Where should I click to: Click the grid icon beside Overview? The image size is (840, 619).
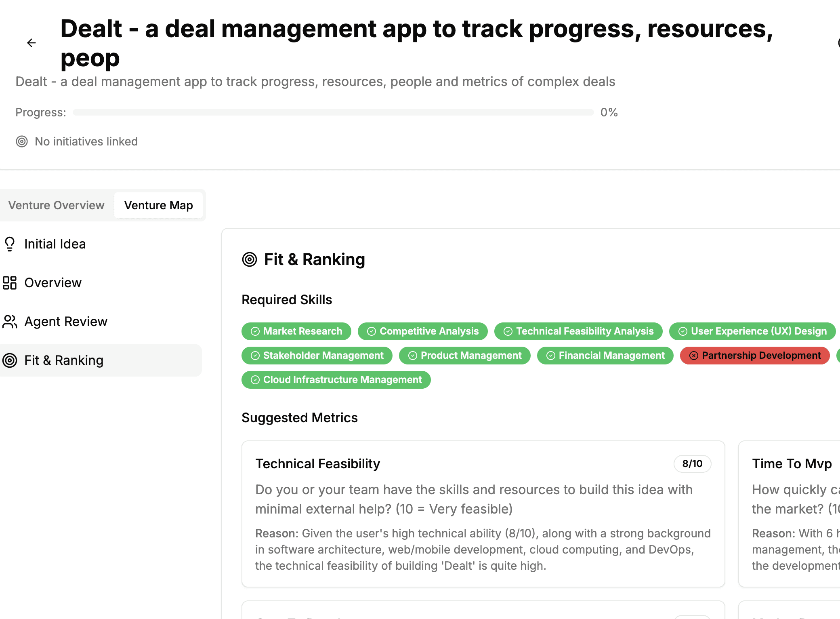[x=10, y=283]
